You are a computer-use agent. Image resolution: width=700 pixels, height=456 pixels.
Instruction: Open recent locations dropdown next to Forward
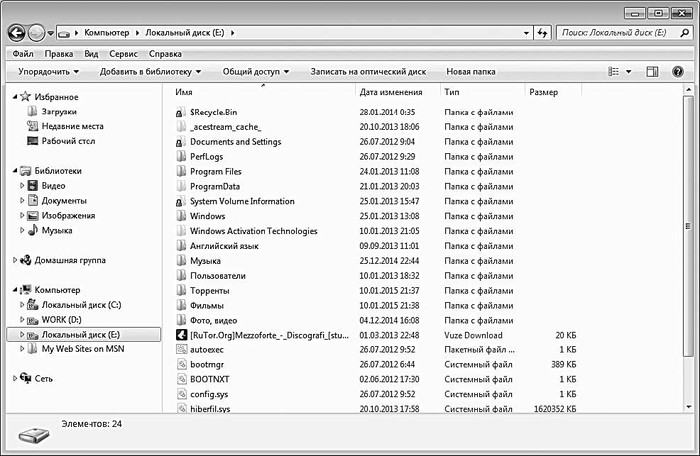50,33
